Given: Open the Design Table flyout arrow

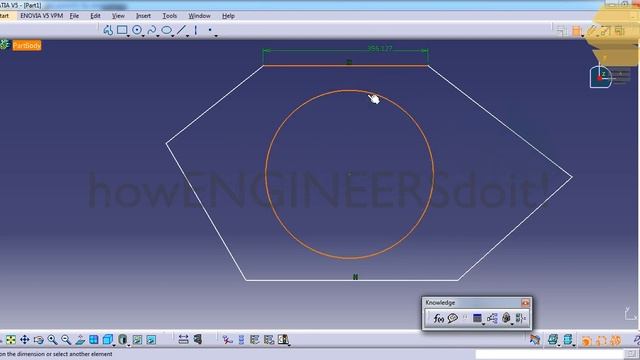Looking at the screenshot, I should tap(484, 324).
